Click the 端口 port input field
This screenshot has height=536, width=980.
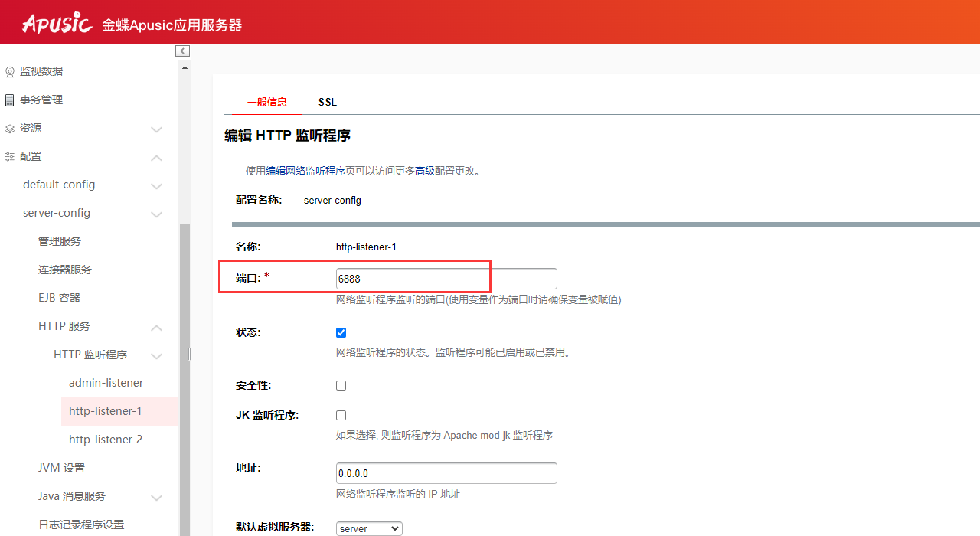click(x=446, y=279)
